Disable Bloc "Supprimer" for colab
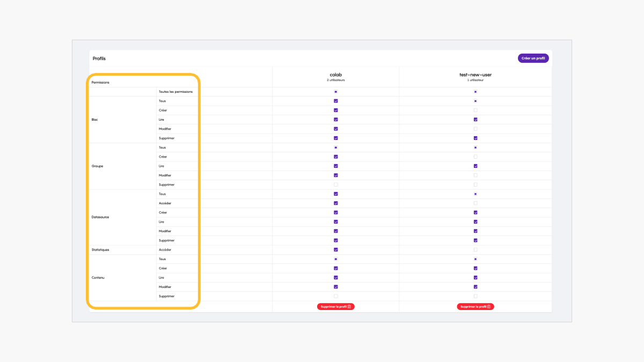 coord(336,138)
